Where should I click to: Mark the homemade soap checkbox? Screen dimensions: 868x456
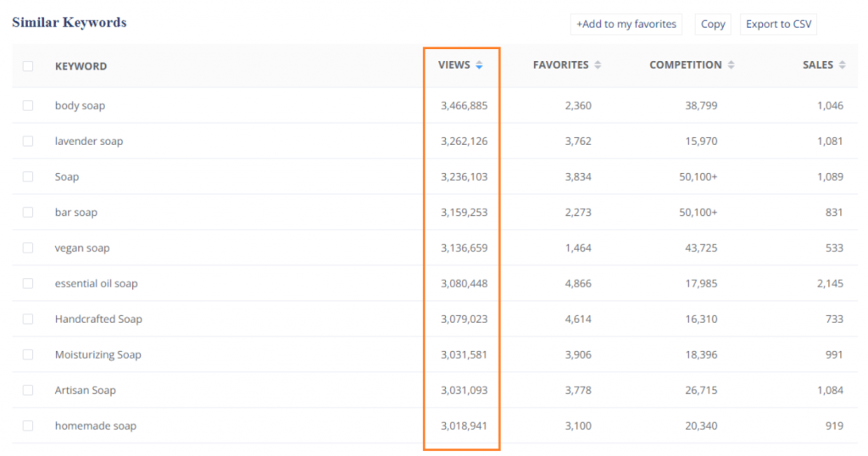pos(28,425)
